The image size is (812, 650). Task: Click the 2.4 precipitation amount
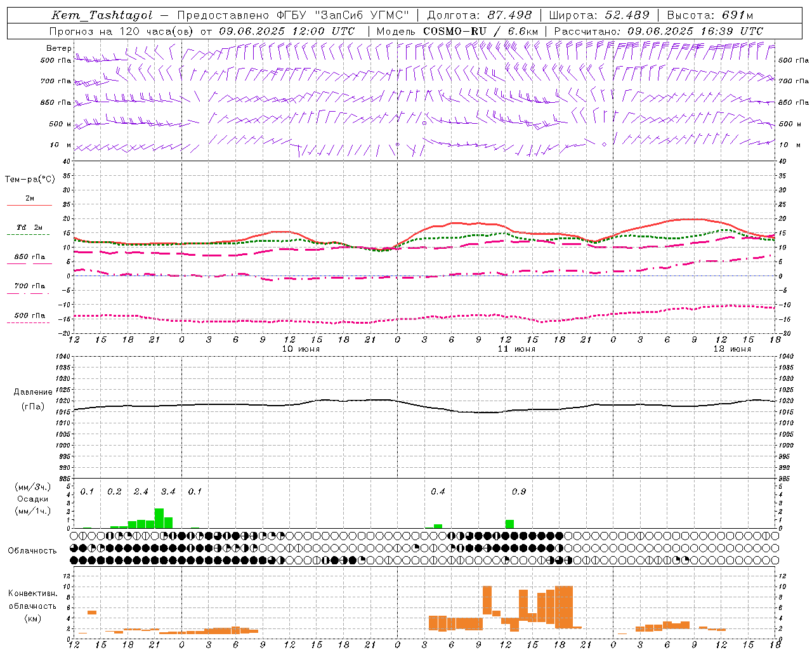[141, 492]
